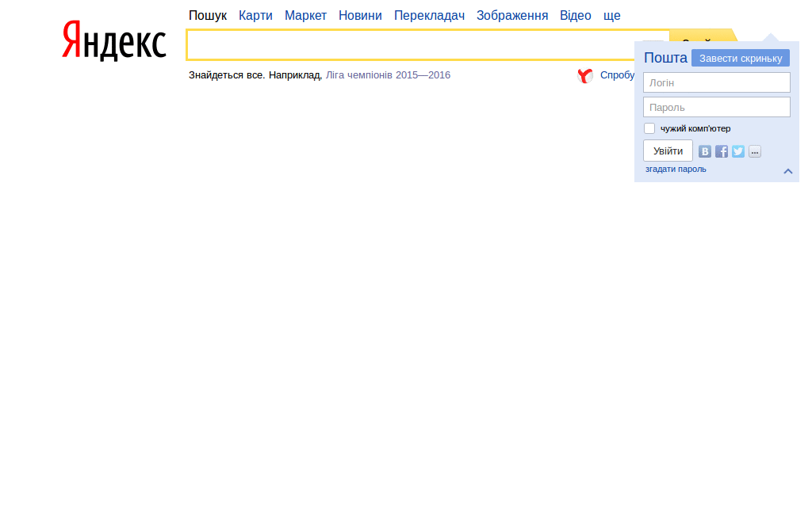Image resolution: width=812 pixels, height=511 pixels.
Task: Click the 'Спробу' browser promo link
Action: click(x=617, y=75)
